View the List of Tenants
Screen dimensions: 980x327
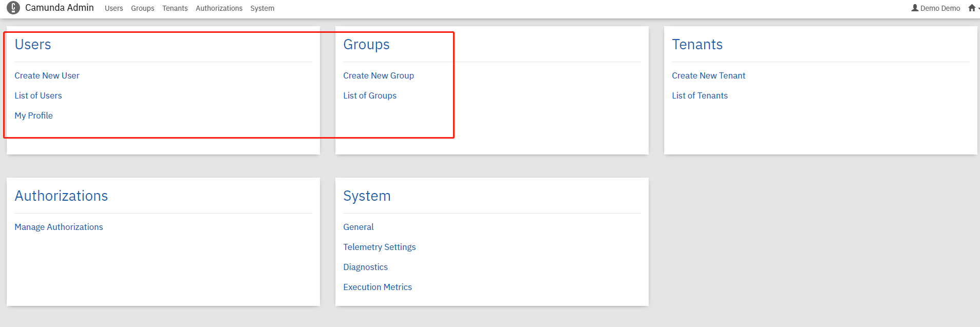[x=700, y=95]
